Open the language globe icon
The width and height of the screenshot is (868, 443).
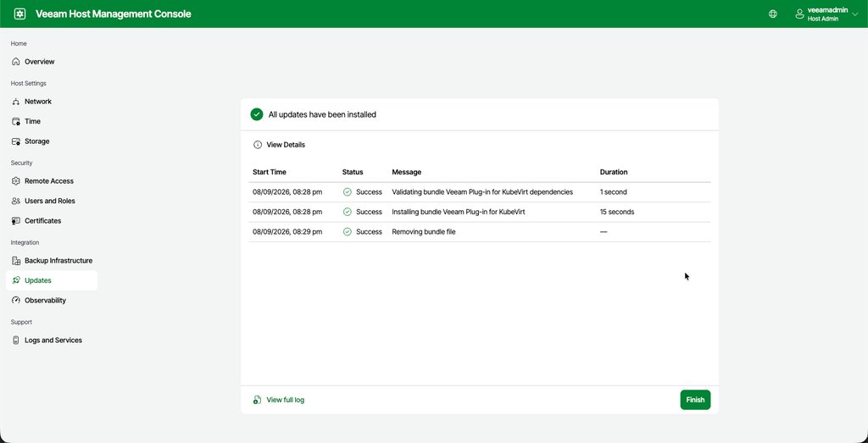click(x=773, y=14)
